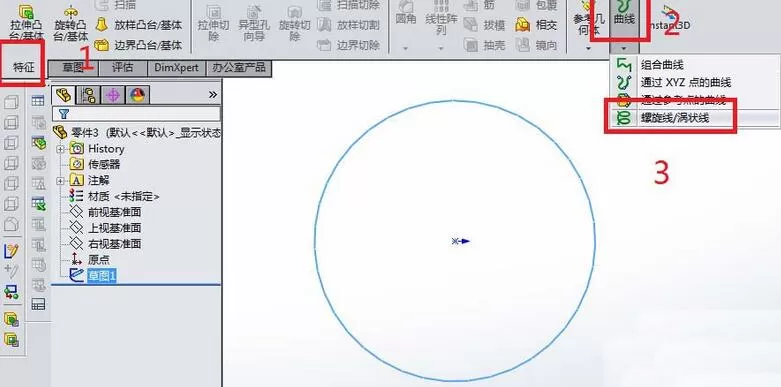Image resolution: width=781 pixels, height=387 pixels.
Task: Expand manager panel tabs with » chevron
Action: pos(213,95)
